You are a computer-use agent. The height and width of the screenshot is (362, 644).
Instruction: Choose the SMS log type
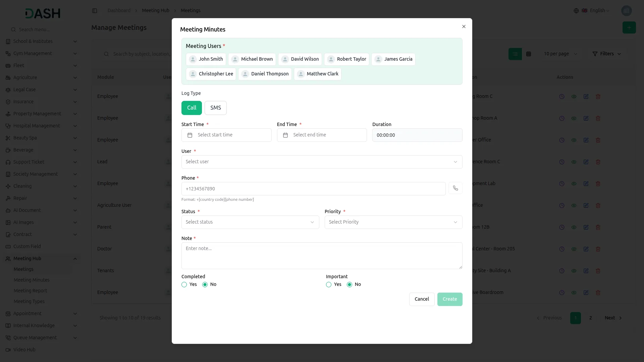(215, 108)
